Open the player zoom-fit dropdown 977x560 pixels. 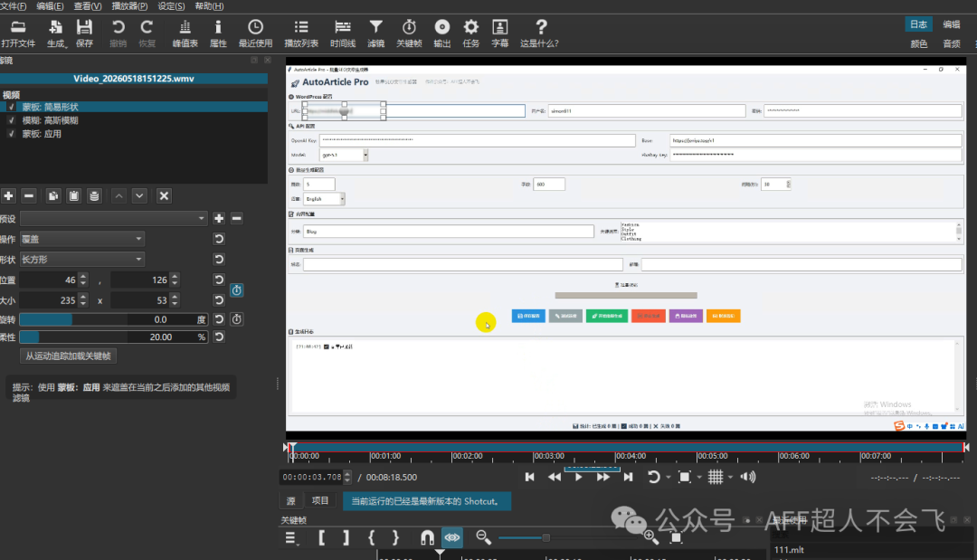tap(699, 477)
